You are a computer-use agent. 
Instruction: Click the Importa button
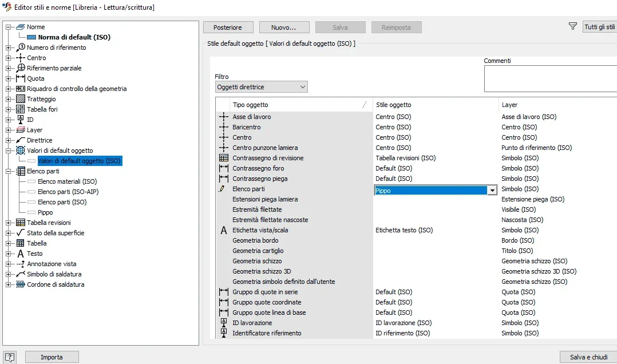(x=52, y=357)
